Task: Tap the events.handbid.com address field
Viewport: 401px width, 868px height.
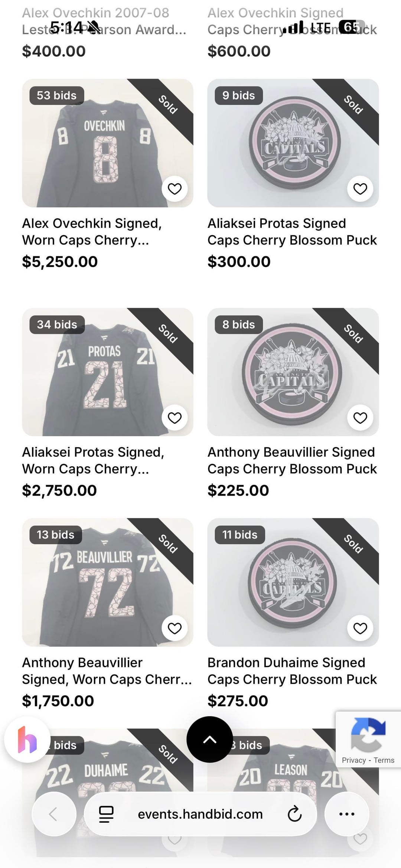Action: [x=200, y=814]
